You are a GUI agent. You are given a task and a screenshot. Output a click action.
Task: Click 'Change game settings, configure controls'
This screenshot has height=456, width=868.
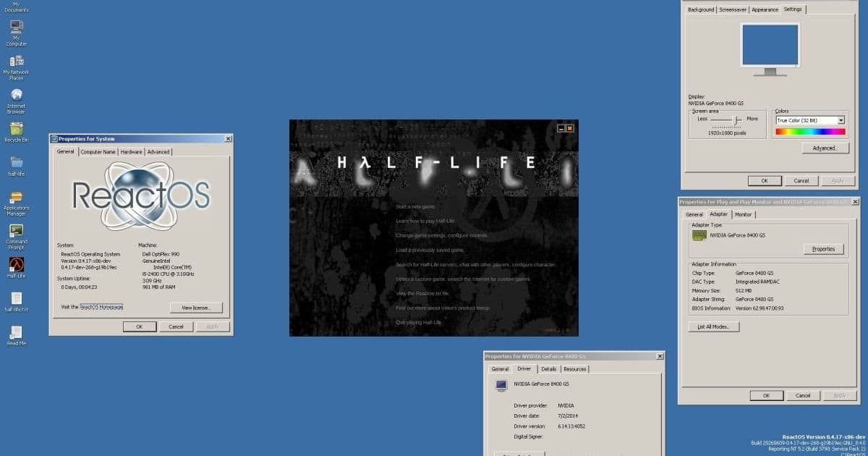442,236
